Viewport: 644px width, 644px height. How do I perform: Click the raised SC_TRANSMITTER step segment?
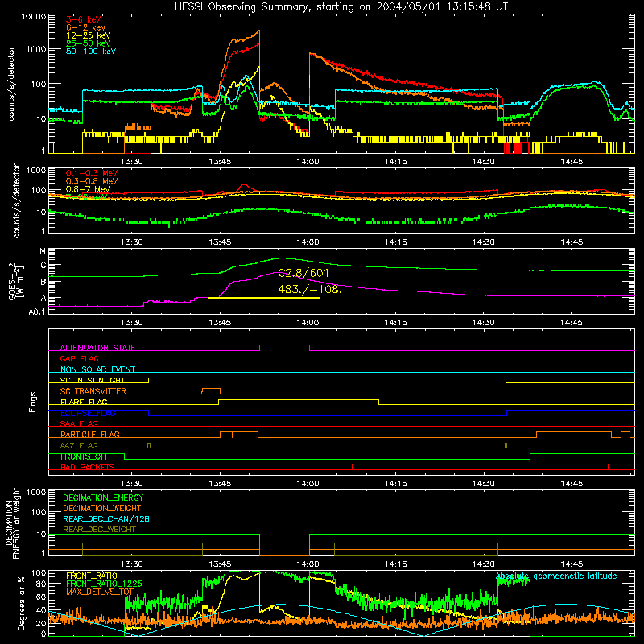coord(211,388)
